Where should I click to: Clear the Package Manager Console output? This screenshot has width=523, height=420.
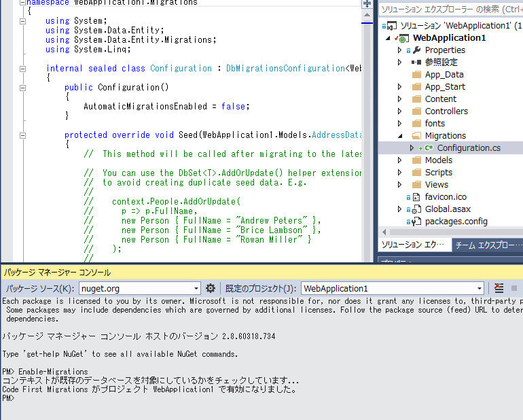click(499, 288)
